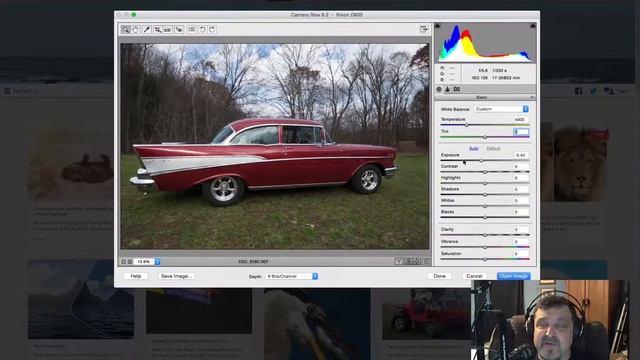Open the Depth bits per channel dropdown

(292, 276)
